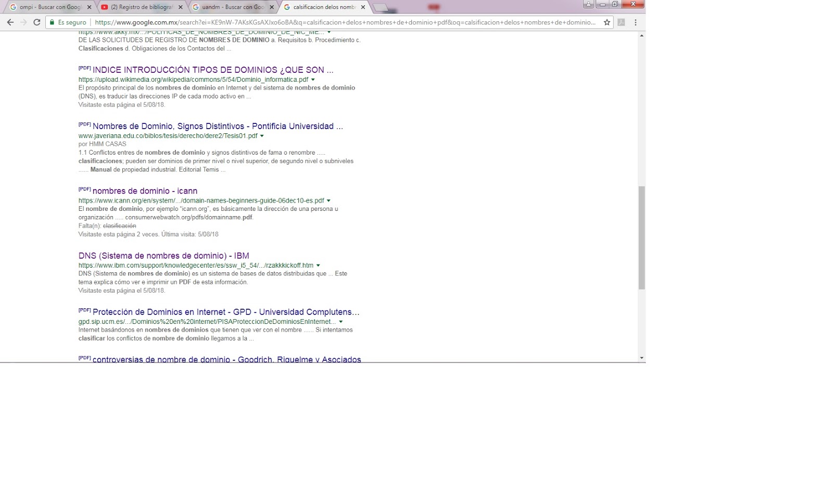Close the "(2) Registro de bibliograf" YouTube tab
This screenshot has height=504, width=833.
coord(181,7)
